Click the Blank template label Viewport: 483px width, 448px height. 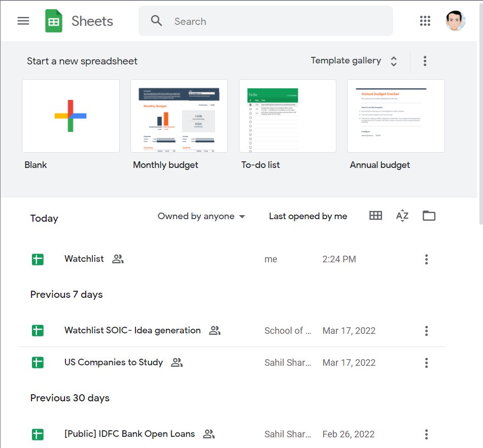click(x=36, y=165)
